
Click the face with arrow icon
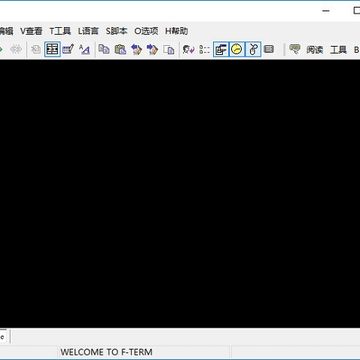click(x=188, y=50)
